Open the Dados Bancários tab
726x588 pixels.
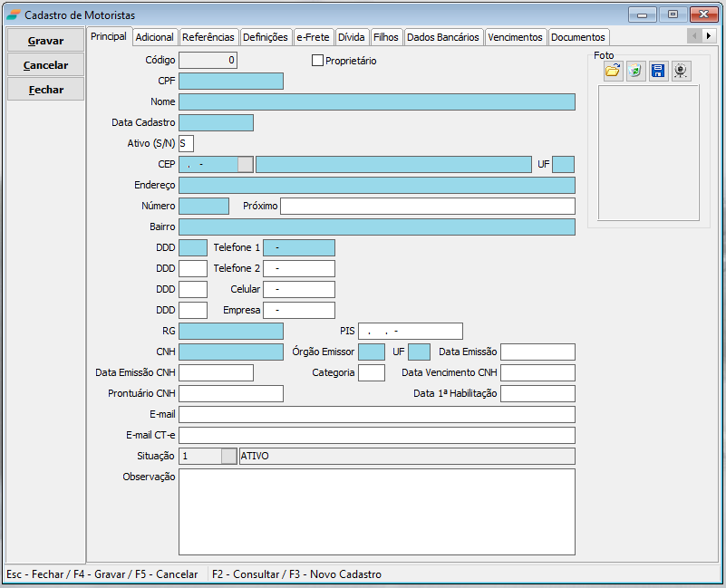point(443,37)
